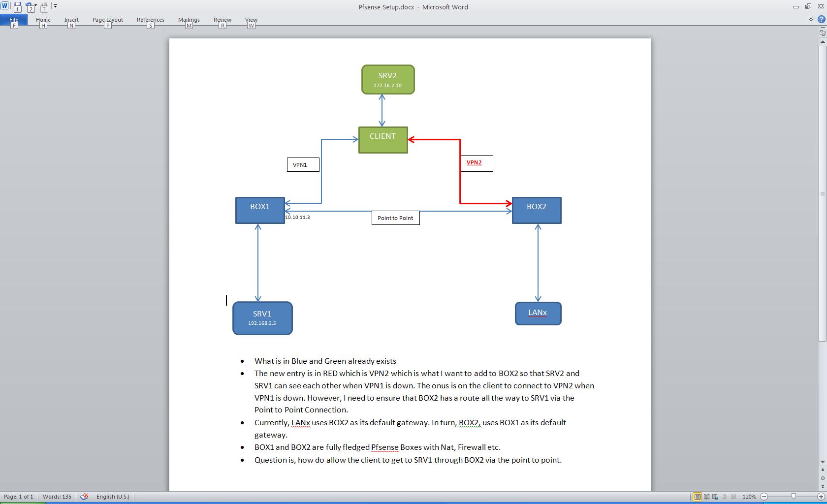Change language via English (U.S.) status item
Screen dimensions: 827x504
pyautogui.click(x=113, y=497)
